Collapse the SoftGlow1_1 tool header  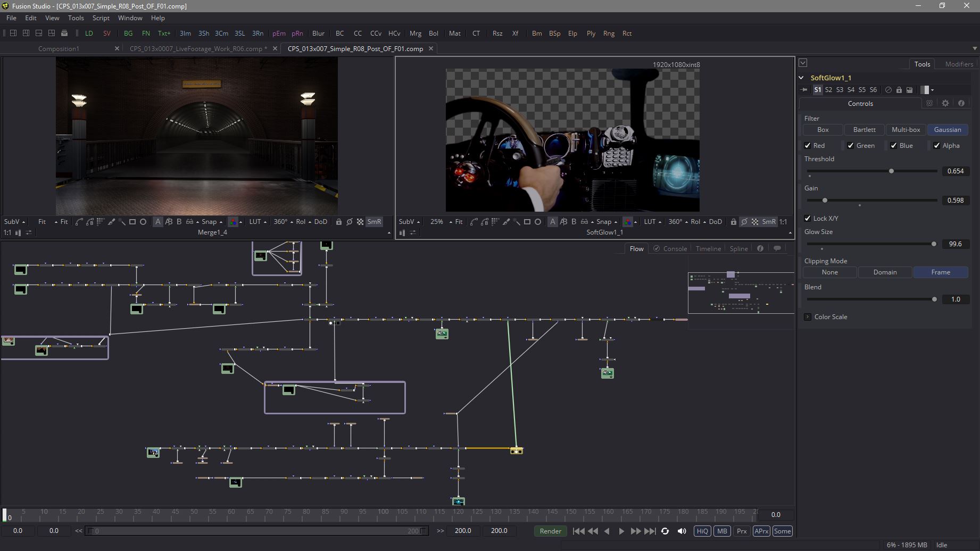pyautogui.click(x=802, y=78)
